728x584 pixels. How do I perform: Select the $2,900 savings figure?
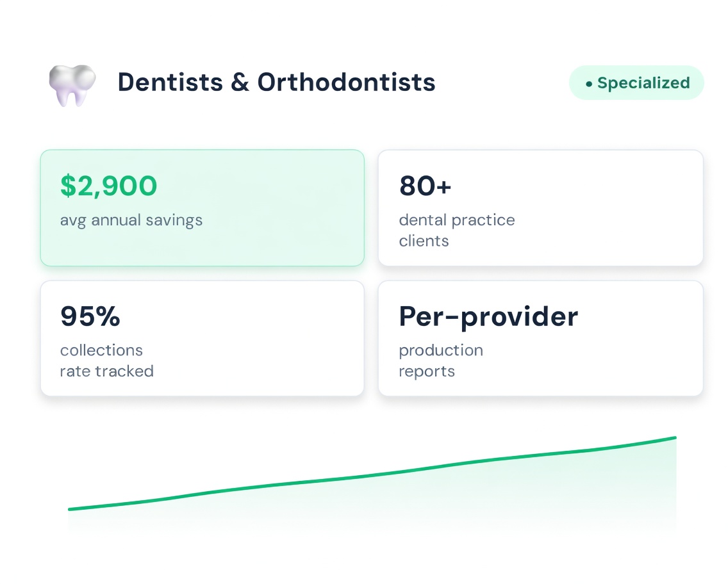[x=108, y=186]
